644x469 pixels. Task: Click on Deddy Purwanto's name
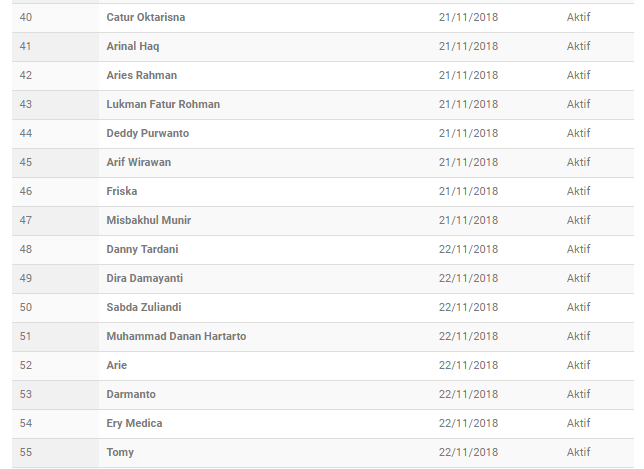pos(147,133)
